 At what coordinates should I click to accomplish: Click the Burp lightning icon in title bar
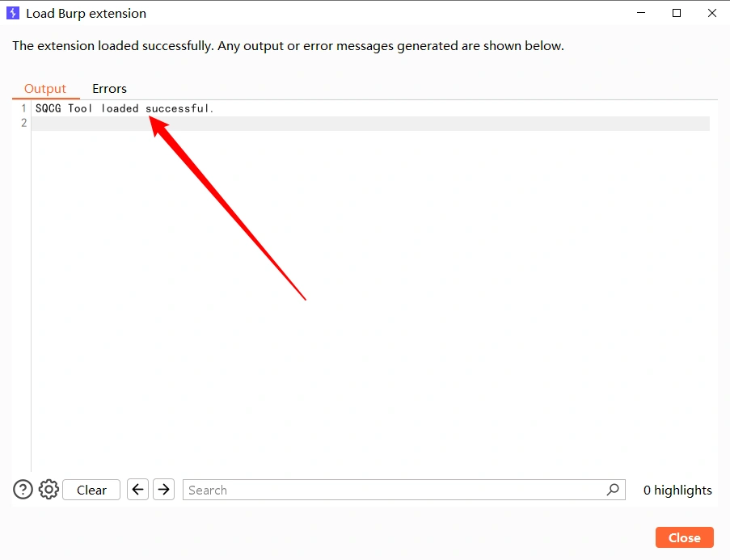(x=13, y=13)
